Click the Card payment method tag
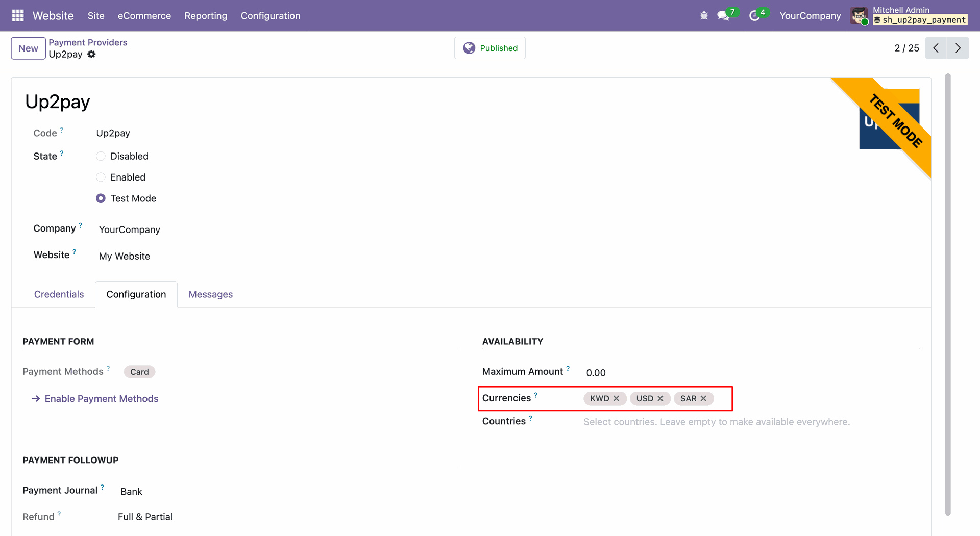Image resolution: width=980 pixels, height=536 pixels. pos(139,372)
